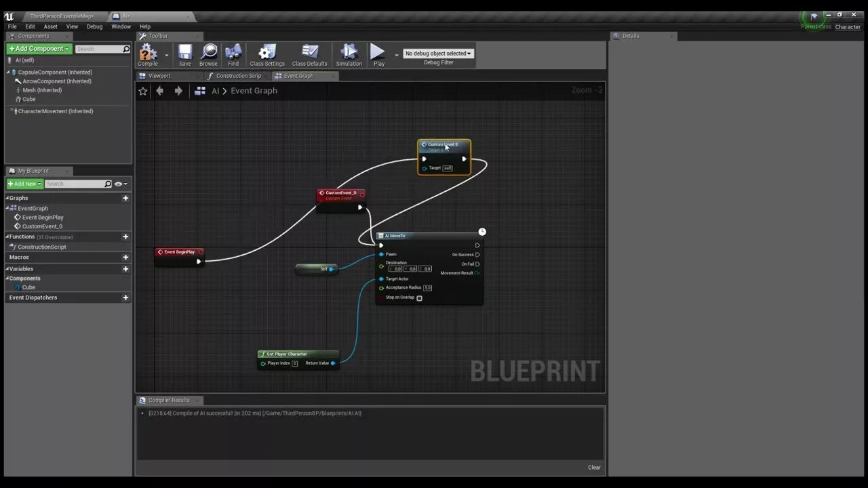
Task: Open Class Defaults
Action: point(309,55)
